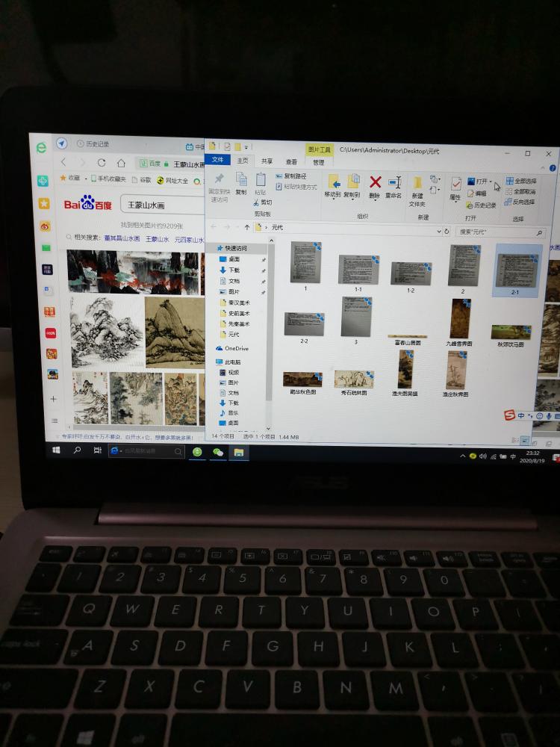560x747 pixels.
Task: Switch to the Home (主页) ribbon tab
Action: click(243, 161)
